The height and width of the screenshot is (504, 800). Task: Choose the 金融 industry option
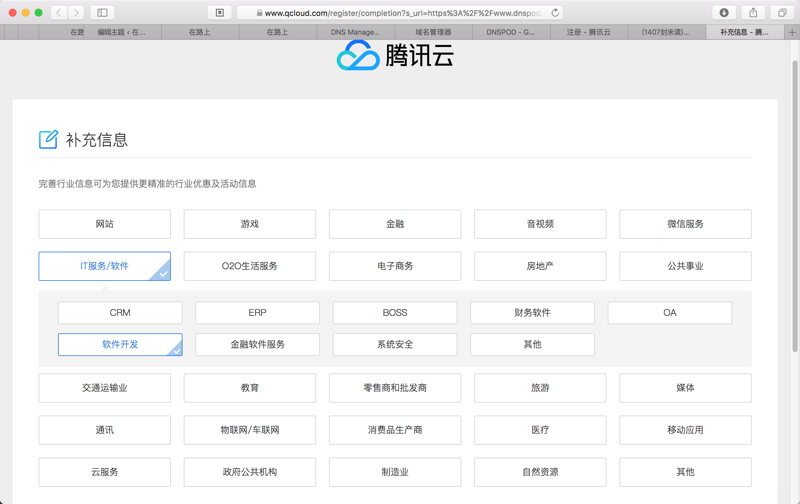395,224
